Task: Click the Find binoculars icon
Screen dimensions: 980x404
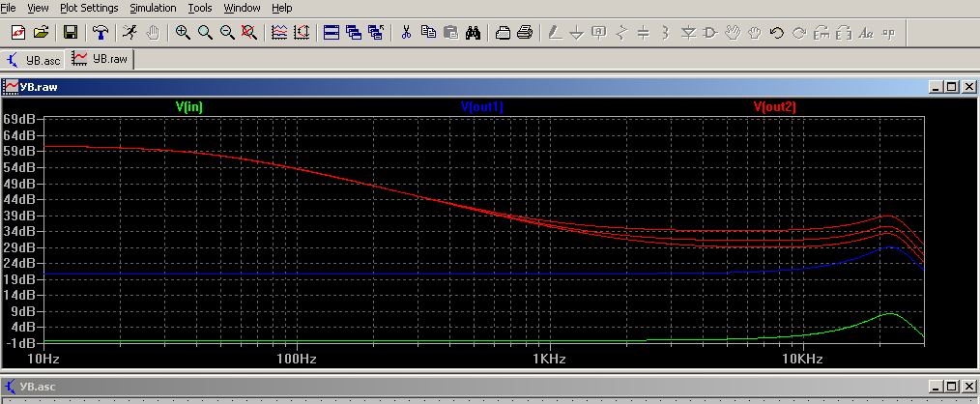Action: pyautogui.click(x=473, y=33)
